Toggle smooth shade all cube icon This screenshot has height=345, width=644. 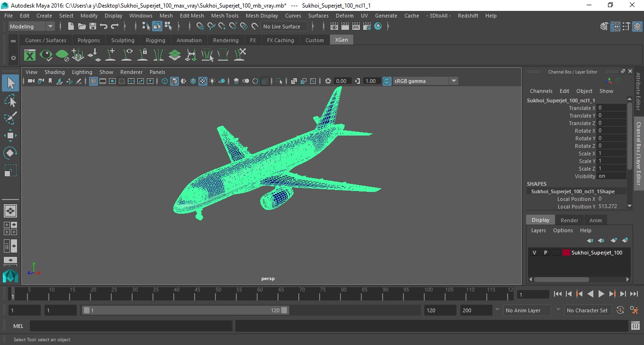coord(174,81)
